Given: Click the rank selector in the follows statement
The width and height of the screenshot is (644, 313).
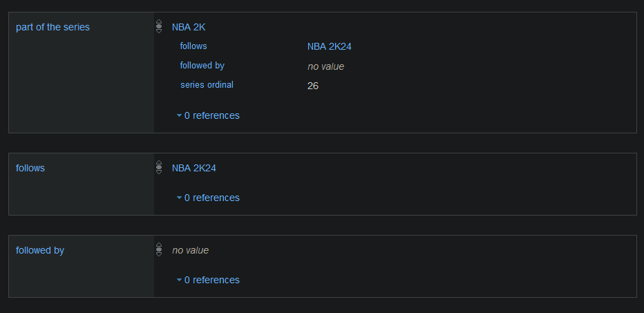Looking at the screenshot, I should tap(159, 167).
